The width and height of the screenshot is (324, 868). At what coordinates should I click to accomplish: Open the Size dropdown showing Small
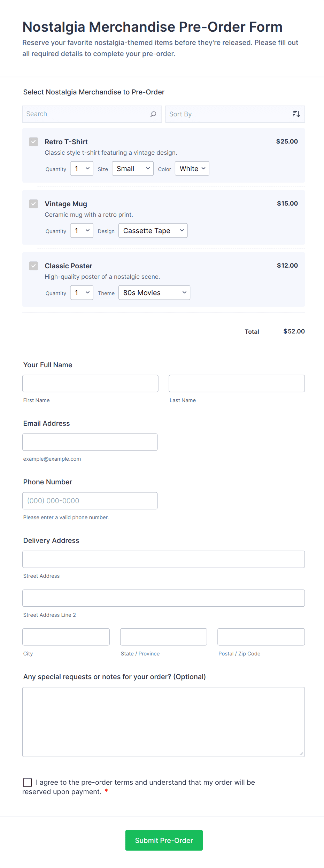point(132,168)
